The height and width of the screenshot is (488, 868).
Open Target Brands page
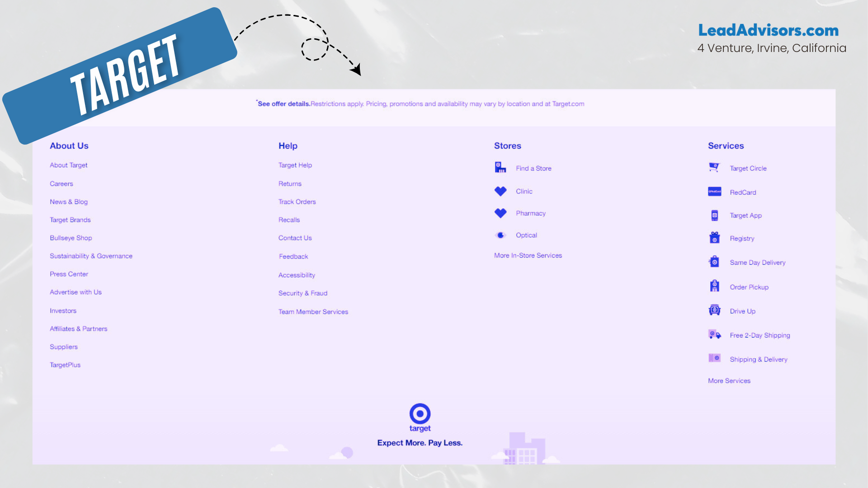click(x=70, y=220)
